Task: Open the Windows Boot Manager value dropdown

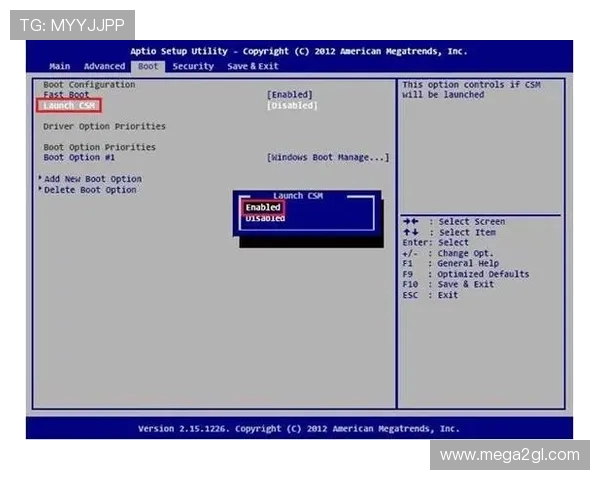Action: [x=328, y=157]
